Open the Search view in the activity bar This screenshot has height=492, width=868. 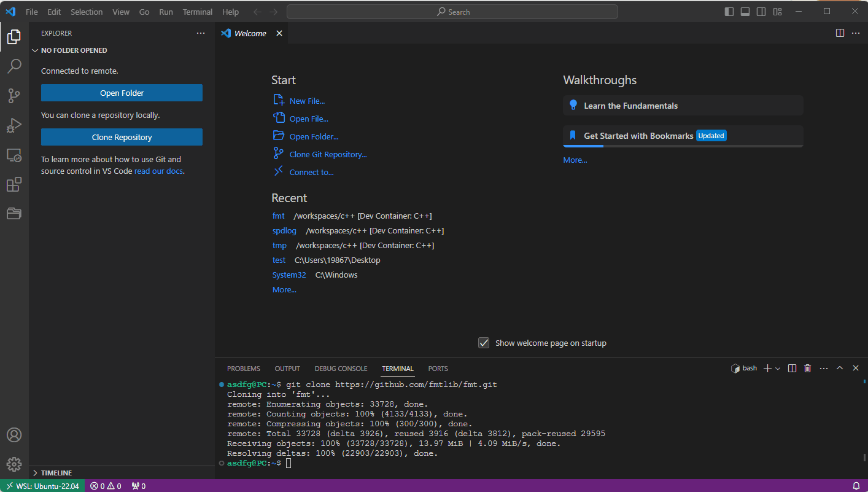click(x=14, y=66)
